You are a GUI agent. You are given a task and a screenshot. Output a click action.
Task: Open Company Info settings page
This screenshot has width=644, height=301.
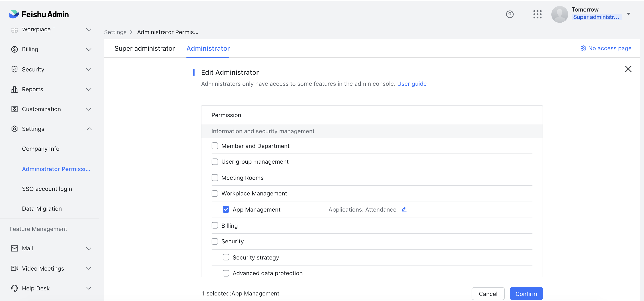(x=41, y=149)
